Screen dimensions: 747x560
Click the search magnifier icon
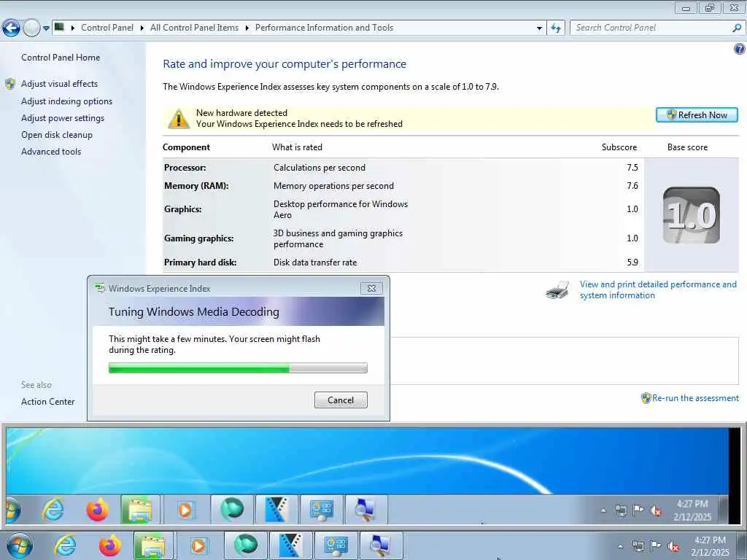pyautogui.click(x=737, y=28)
